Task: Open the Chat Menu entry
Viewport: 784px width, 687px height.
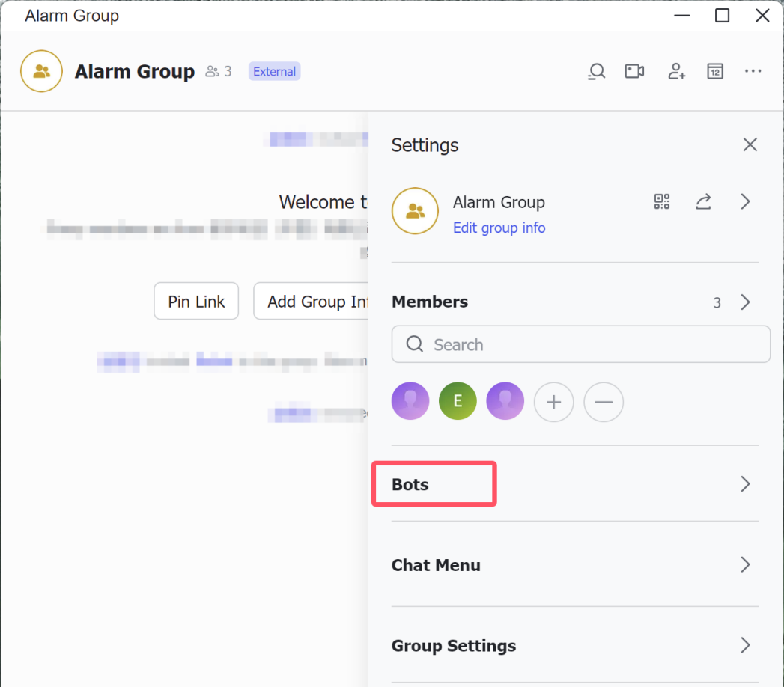Action: (436, 565)
